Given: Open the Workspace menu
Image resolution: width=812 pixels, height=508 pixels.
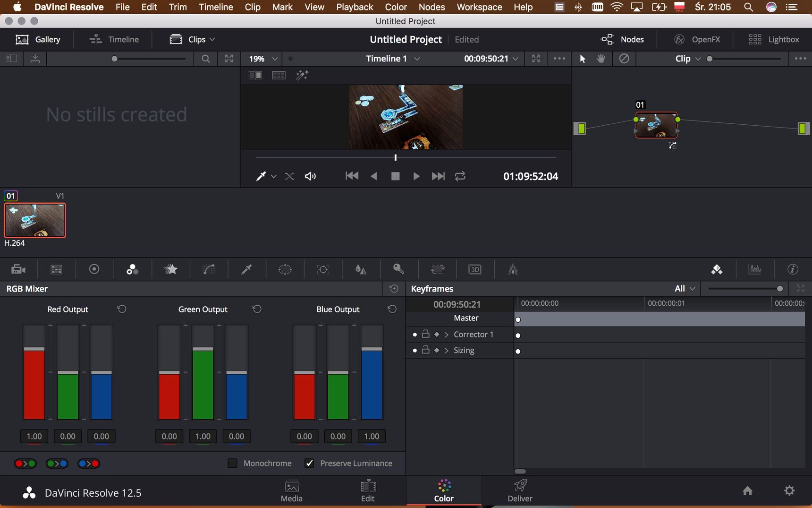Looking at the screenshot, I should click(479, 7).
